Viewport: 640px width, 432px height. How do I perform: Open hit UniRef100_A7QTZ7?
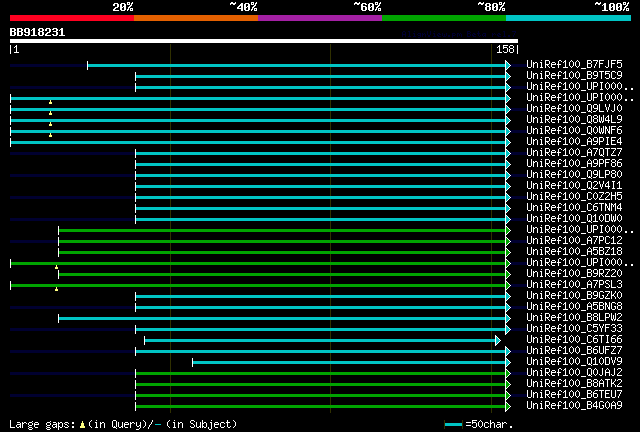574,153
